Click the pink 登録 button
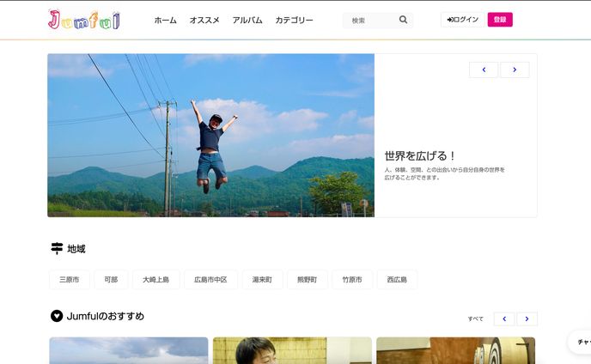 point(500,20)
